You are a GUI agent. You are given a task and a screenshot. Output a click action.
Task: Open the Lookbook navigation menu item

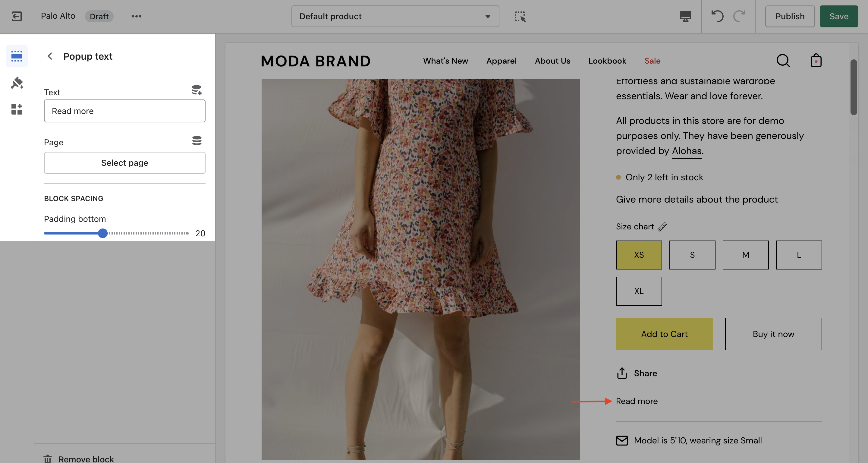coord(607,61)
